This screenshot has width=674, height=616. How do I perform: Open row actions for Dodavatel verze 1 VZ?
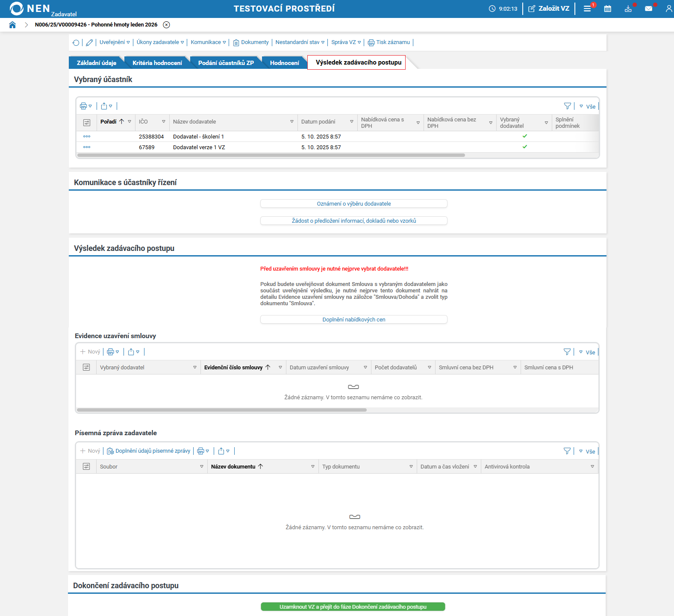pos(87,147)
